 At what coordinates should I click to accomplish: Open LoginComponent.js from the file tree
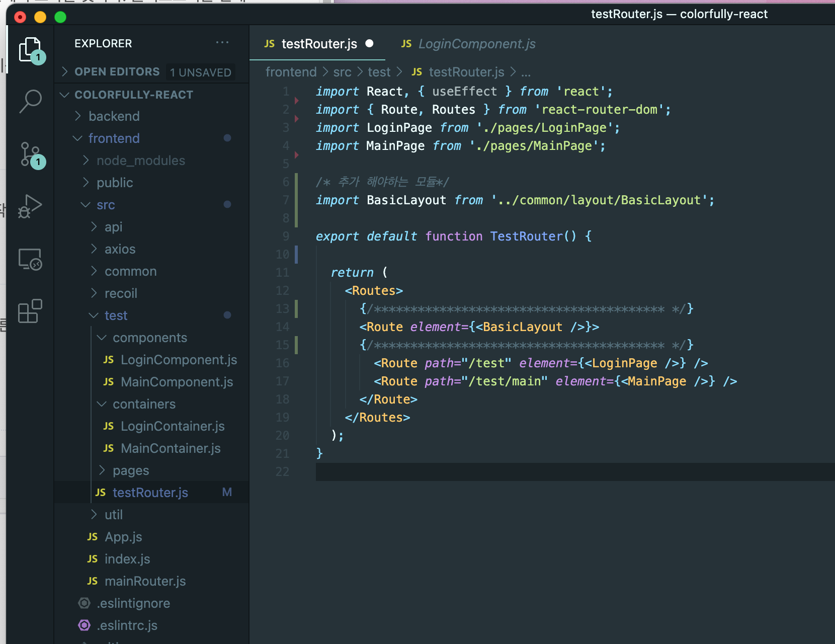(179, 360)
